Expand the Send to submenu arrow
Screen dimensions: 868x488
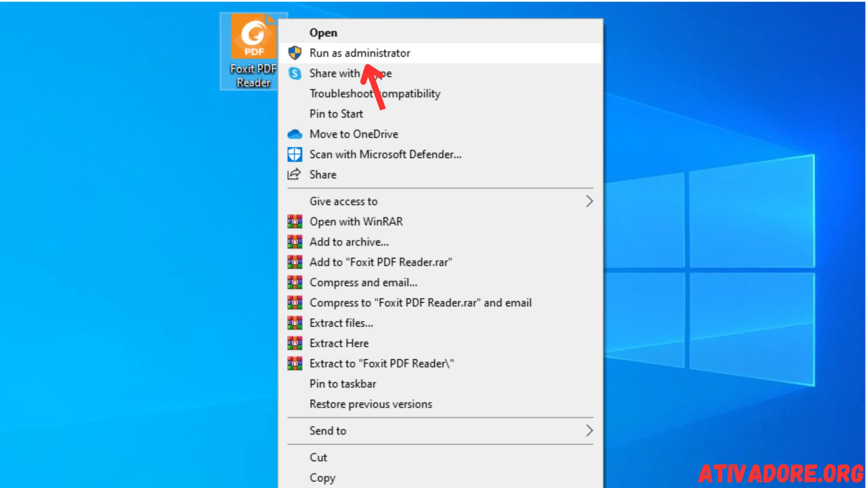(x=589, y=431)
